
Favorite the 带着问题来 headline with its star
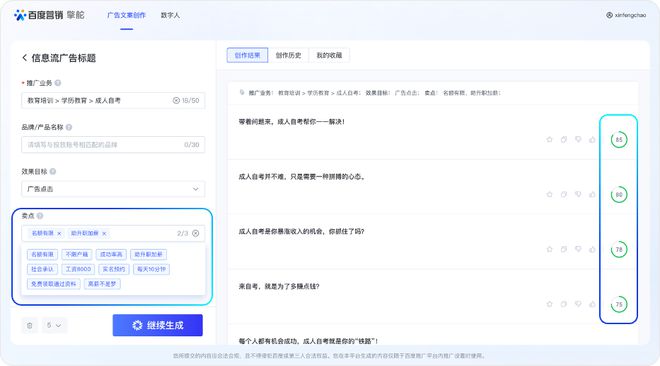[x=549, y=139]
